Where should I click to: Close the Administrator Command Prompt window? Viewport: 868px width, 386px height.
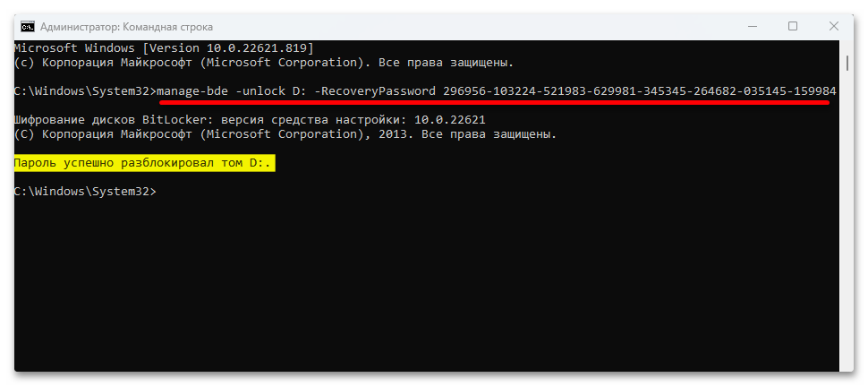pyautogui.click(x=835, y=26)
